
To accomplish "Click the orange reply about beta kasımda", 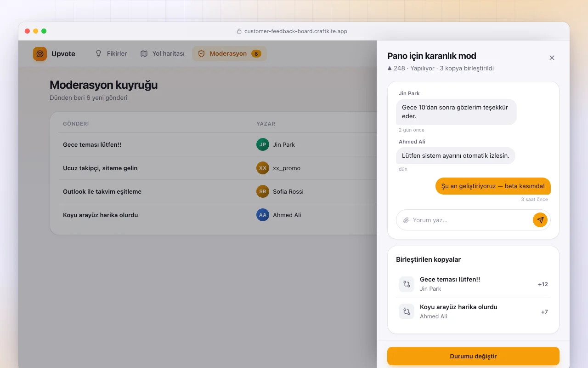I will click(493, 186).
